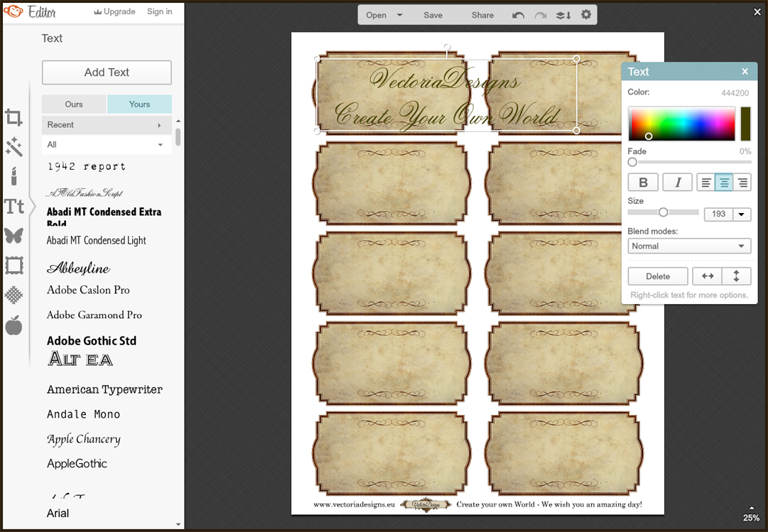Viewport: 768px width, 532px height.
Task: Click the Open menu button
Action: click(376, 15)
